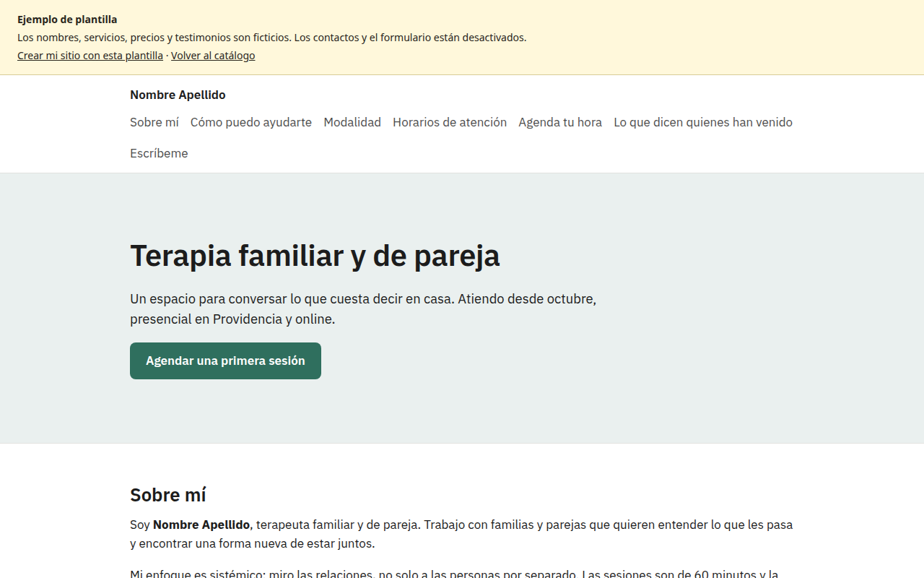The image size is (924, 578).
Task: Click the 'Ejemplo de plantilla' banner title
Action: pos(67,20)
